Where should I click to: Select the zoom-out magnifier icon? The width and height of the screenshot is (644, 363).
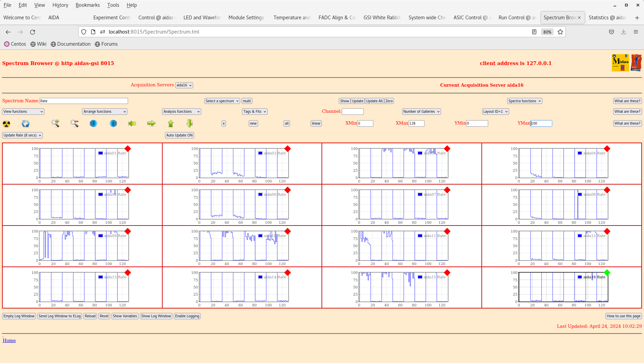tap(74, 124)
